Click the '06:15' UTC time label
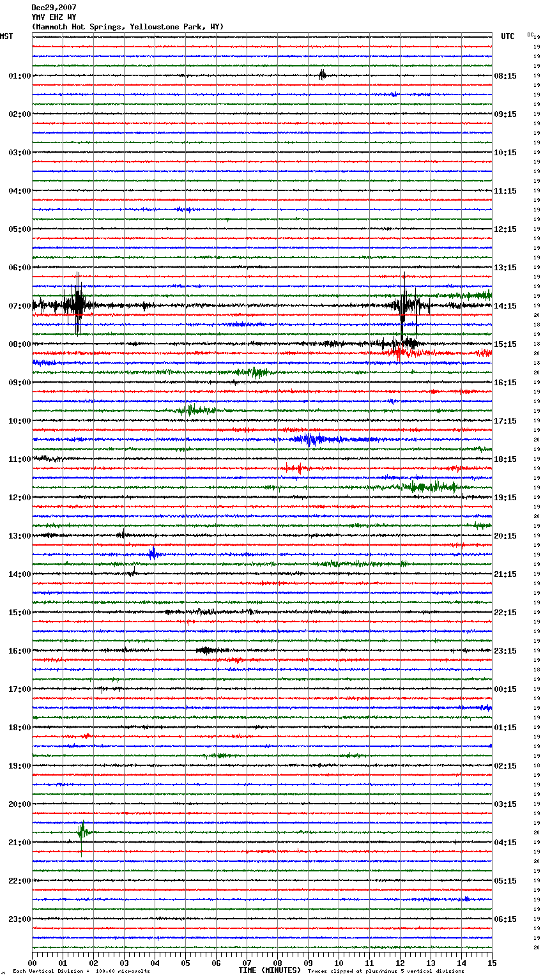The height and width of the screenshot is (980, 543). point(505,919)
